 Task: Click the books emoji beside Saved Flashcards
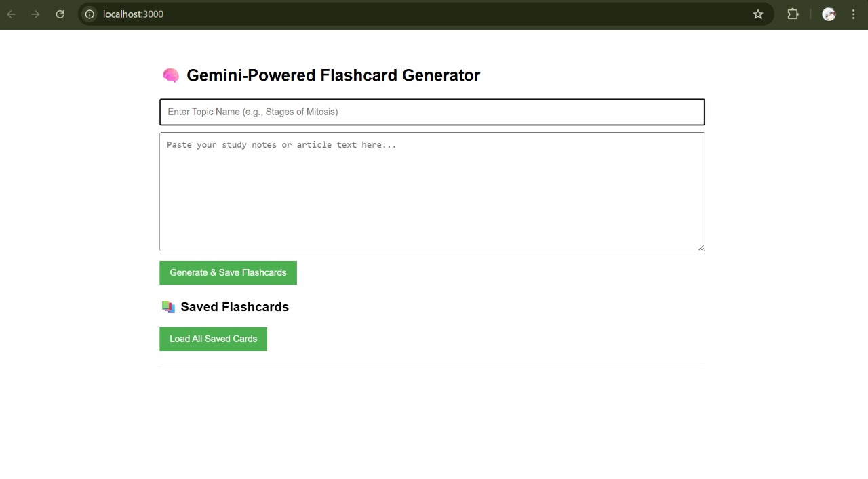168,307
